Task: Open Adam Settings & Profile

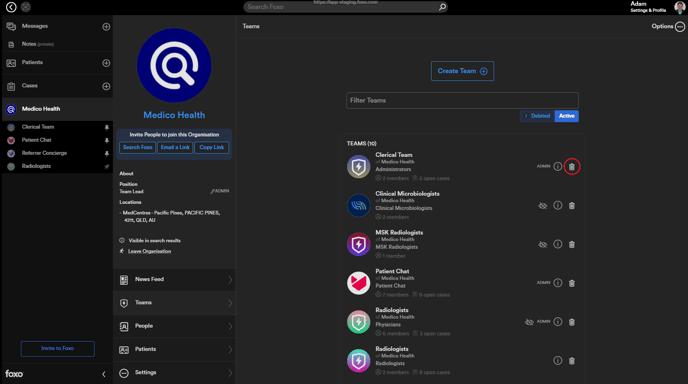Action: tap(648, 7)
